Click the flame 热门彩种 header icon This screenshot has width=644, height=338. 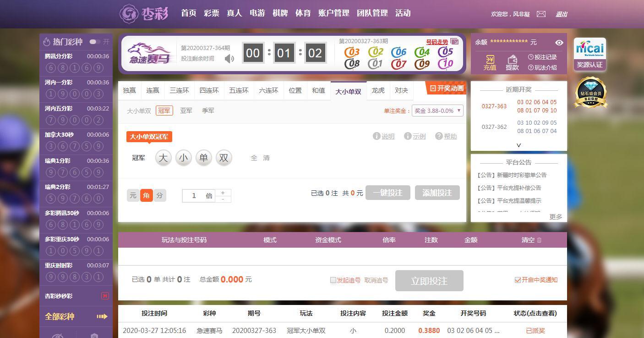[47, 42]
